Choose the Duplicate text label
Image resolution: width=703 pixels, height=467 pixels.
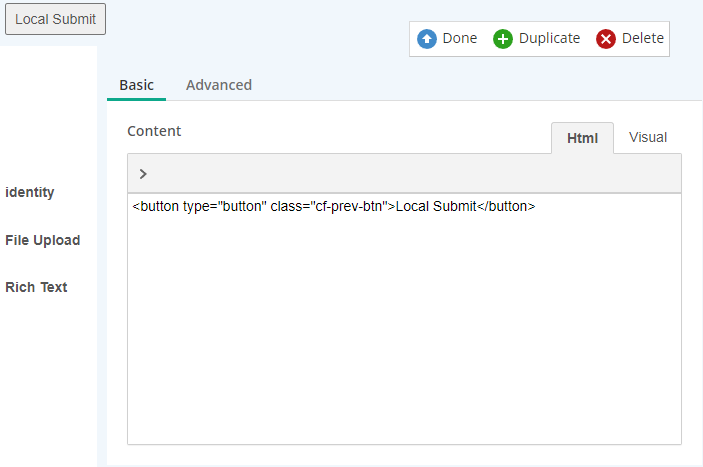click(549, 39)
